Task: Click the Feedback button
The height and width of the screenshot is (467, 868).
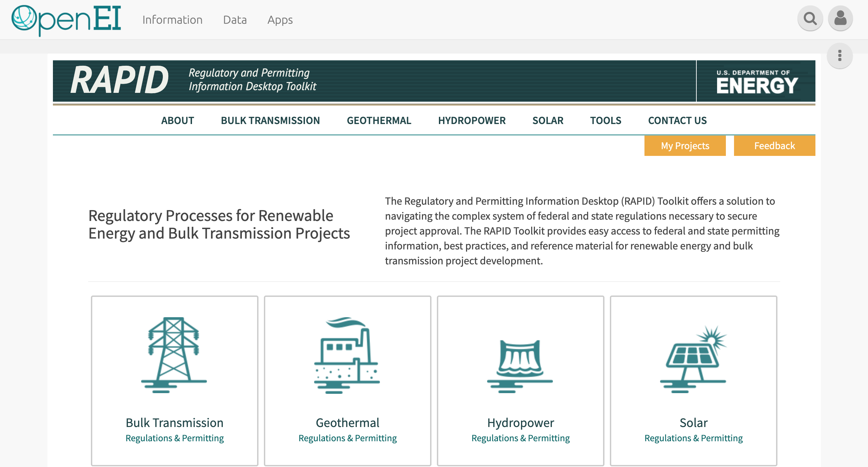Action: [774, 146]
